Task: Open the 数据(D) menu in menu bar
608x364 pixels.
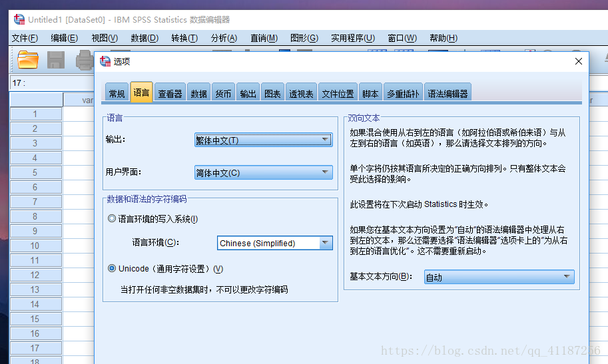Action: [x=145, y=38]
